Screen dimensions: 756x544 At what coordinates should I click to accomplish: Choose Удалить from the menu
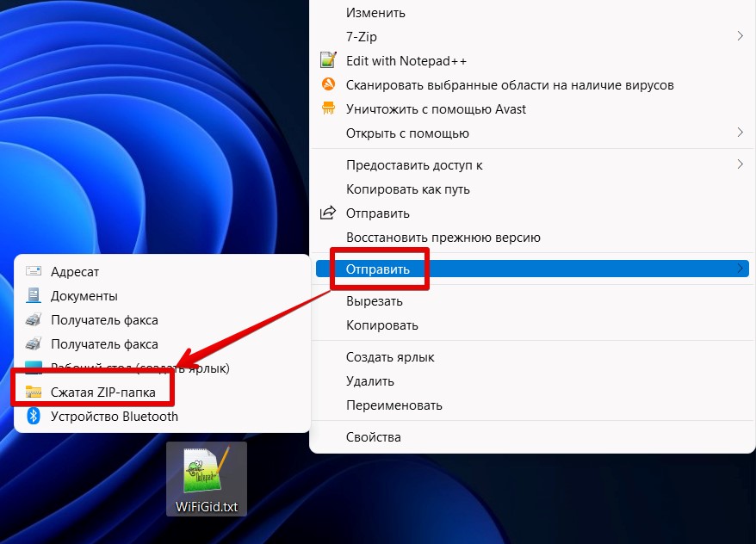(532, 381)
